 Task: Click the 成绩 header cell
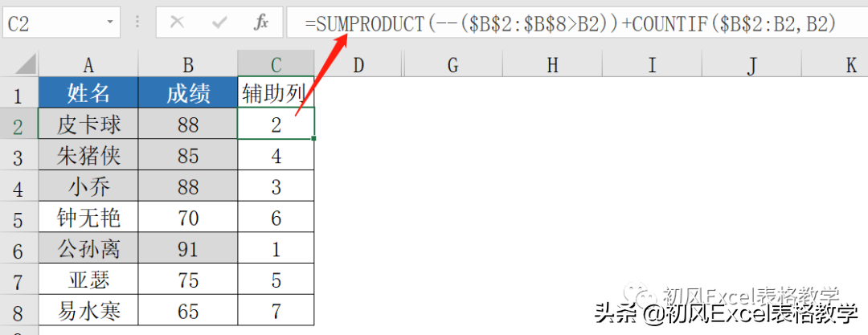[x=187, y=92]
